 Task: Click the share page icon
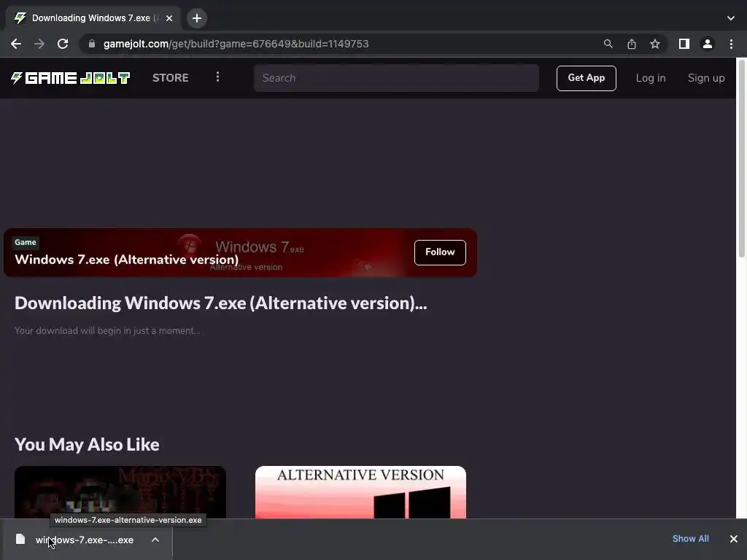pyautogui.click(x=632, y=44)
